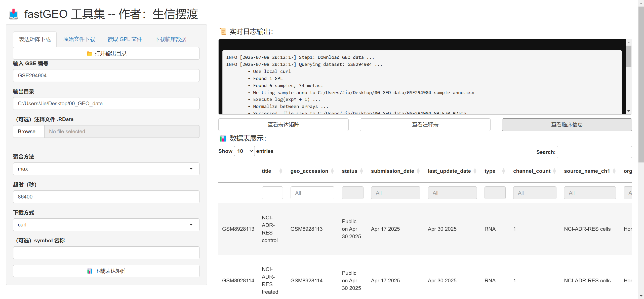The height and width of the screenshot is (299, 644).
Task: Click Browse button for RData file
Action: tap(29, 131)
